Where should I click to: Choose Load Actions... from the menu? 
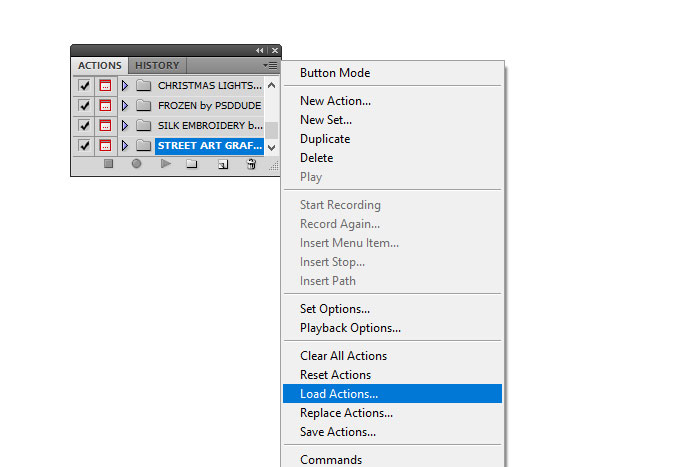(339, 394)
